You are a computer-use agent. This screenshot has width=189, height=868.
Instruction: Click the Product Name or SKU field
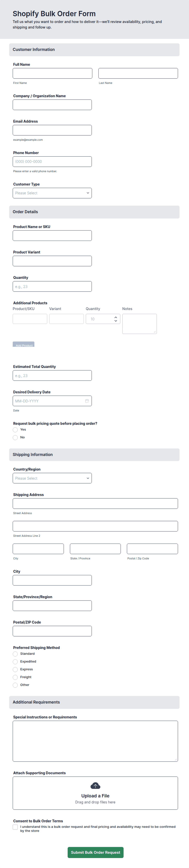52,236
